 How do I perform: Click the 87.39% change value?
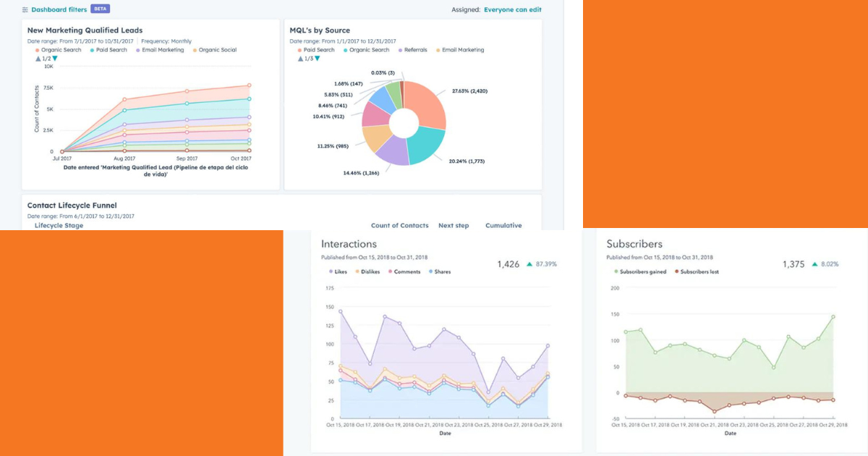pos(546,264)
